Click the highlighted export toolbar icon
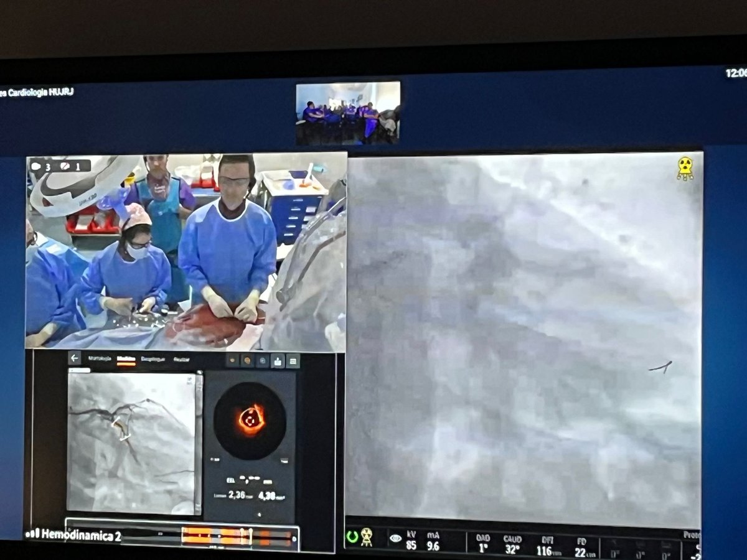 pos(278,360)
